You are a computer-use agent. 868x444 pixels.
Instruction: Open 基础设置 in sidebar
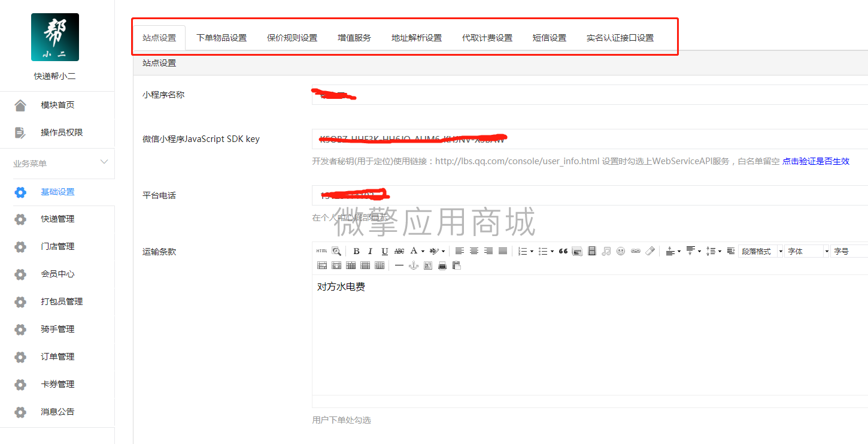click(x=57, y=192)
